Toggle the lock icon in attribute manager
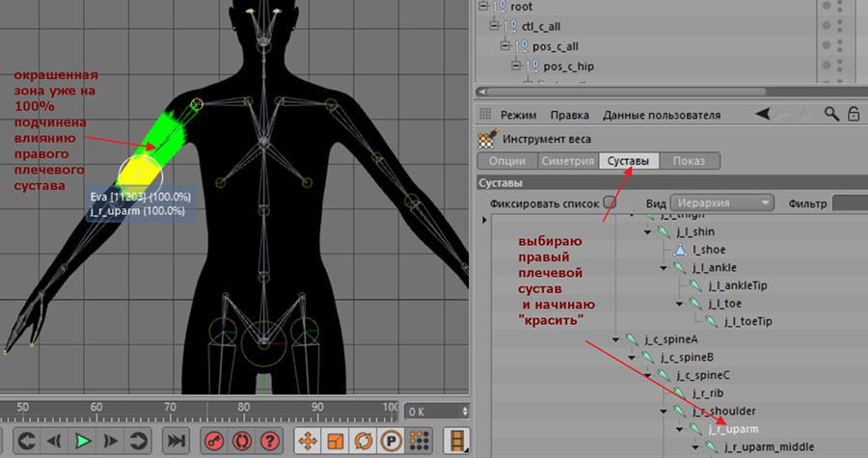The width and height of the screenshot is (868, 458). pos(854,114)
